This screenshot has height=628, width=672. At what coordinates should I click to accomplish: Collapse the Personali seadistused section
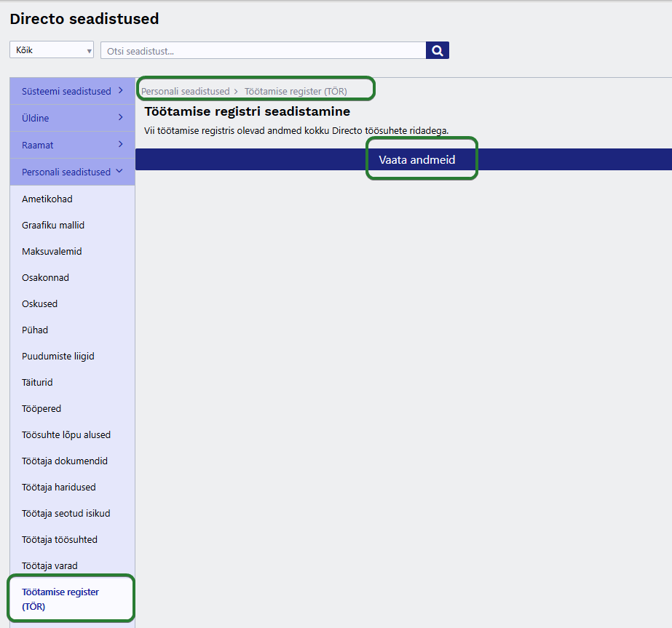(72, 172)
